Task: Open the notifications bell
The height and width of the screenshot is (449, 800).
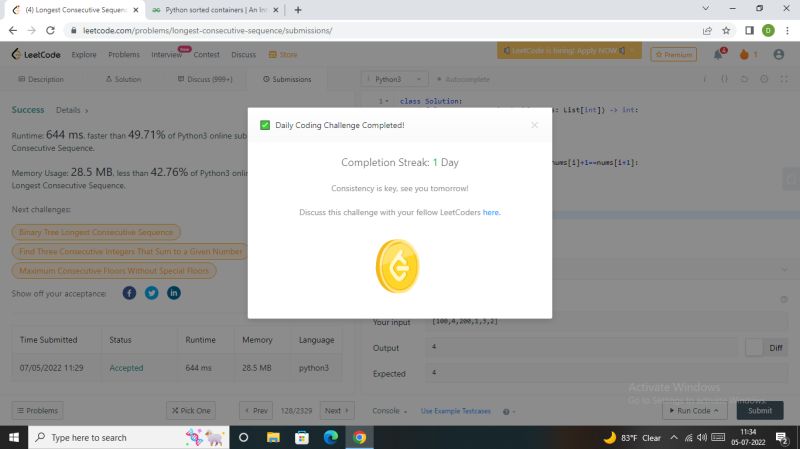Action: pyautogui.click(x=718, y=54)
